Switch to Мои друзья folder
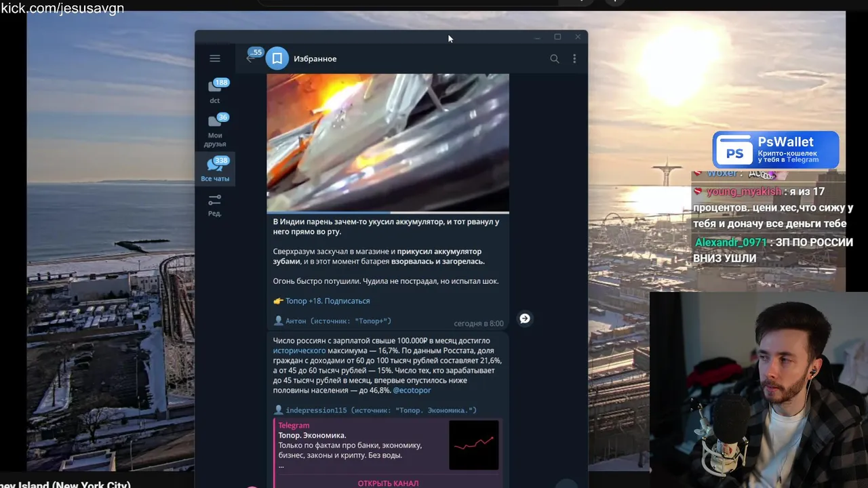This screenshot has height=488, width=868. [215, 131]
